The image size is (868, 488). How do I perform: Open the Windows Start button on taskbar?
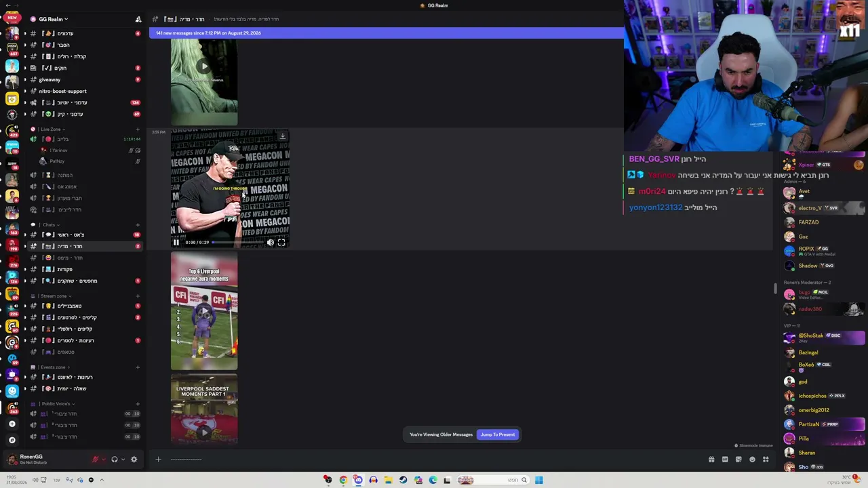538,480
